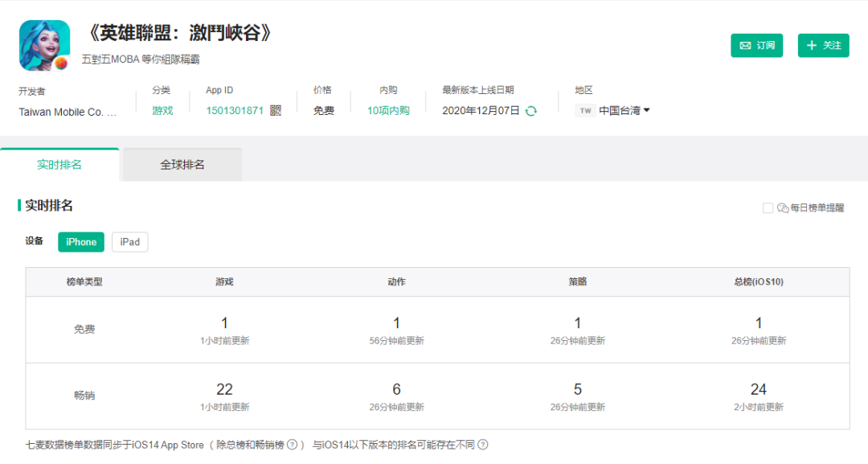Click developer name Taiwan Mobile Co.
Screen dimensions: 868x464
pos(68,112)
